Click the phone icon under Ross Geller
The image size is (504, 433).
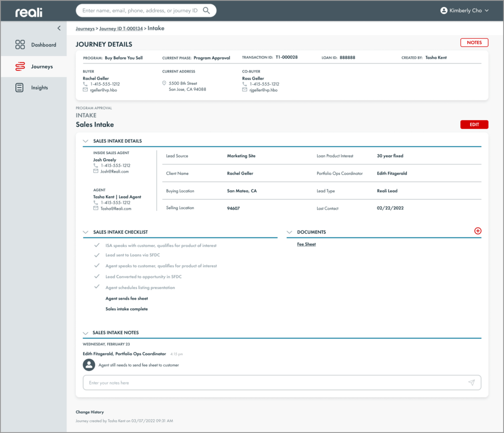coord(245,84)
